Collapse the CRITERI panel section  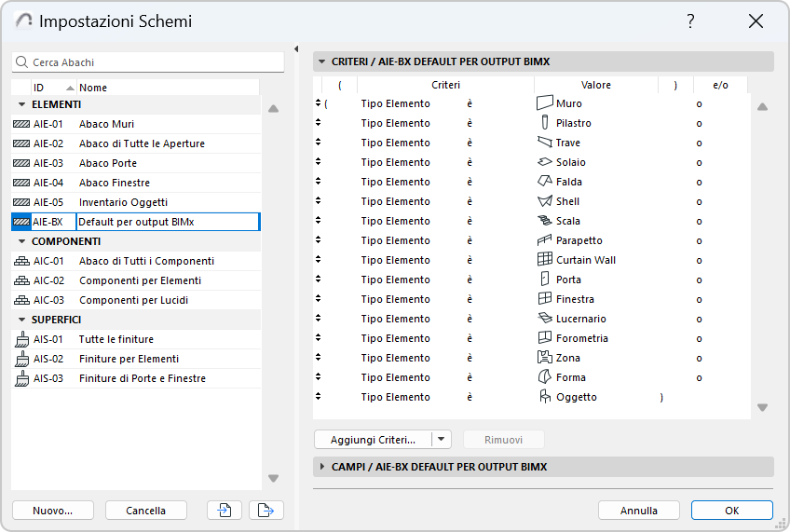pos(321,61)
